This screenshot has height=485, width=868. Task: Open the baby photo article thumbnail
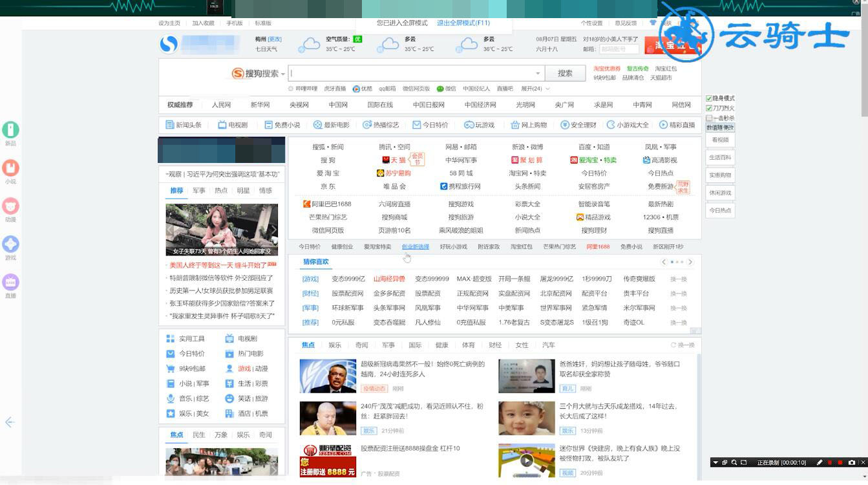point(527,418)
